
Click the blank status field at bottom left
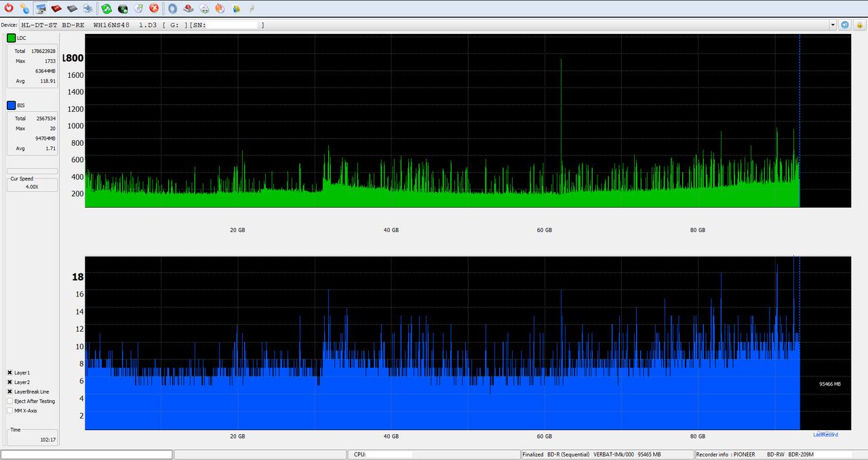pyautogui.click(x=87, y=454)
